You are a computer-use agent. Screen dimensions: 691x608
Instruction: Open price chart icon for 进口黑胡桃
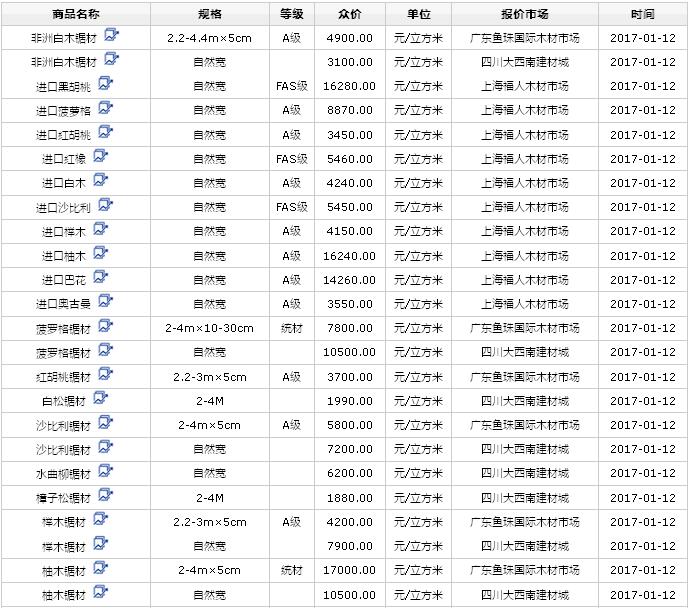pos(105,84)
